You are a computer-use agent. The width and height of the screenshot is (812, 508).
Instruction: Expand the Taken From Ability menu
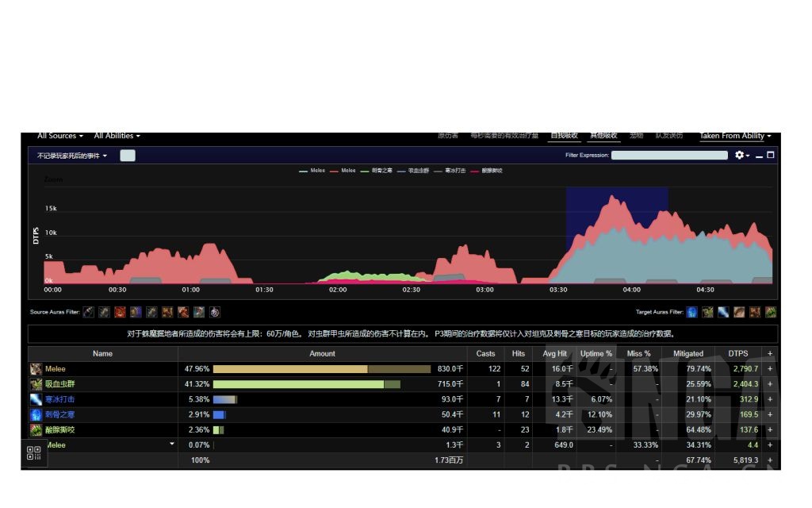pos(735,136)
